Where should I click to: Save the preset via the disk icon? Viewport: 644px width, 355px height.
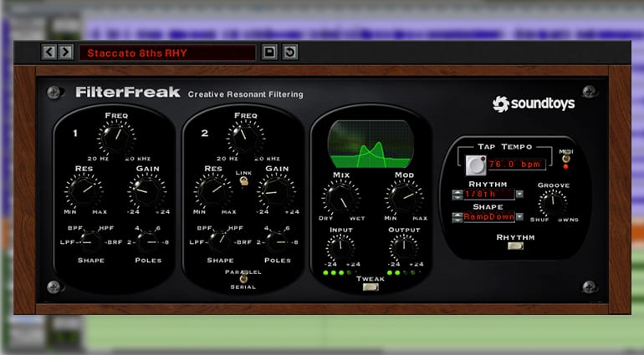coord(269,52)
